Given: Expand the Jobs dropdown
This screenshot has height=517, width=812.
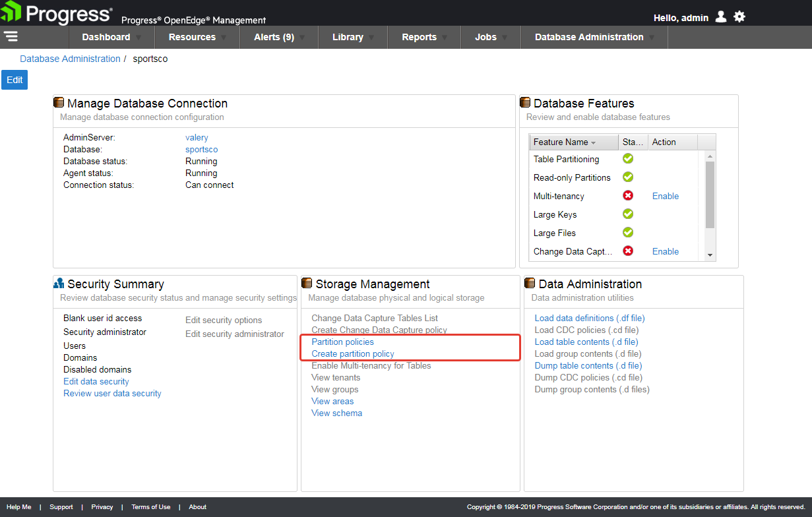Looking at the screenshot, I should [x=491, y=37].
